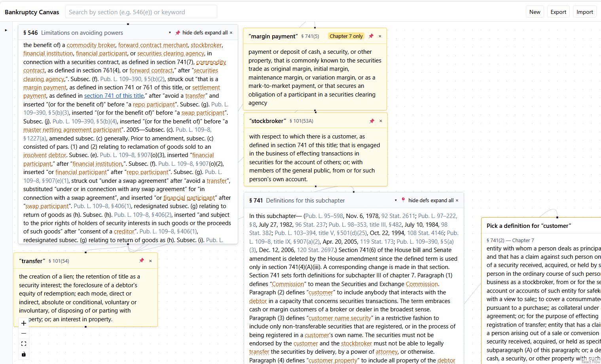The image size is (601, 364).
Task: Close the § 741 Definitions card
Action: 457,200
